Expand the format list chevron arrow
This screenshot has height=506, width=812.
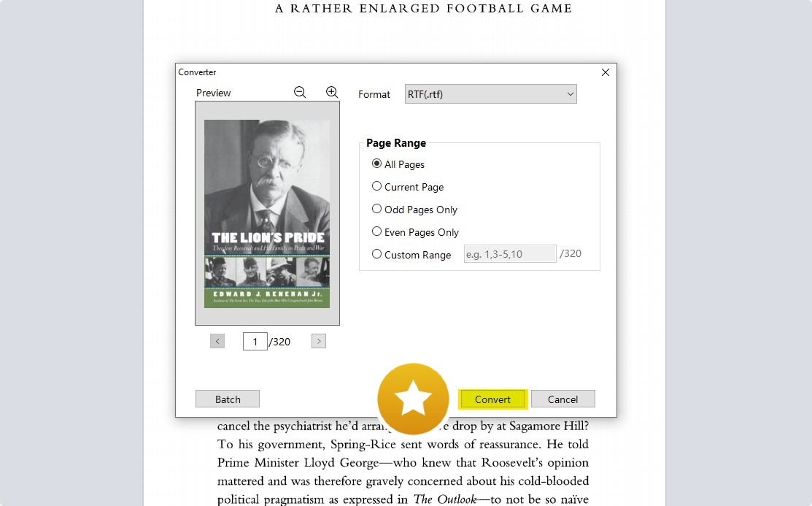tap(571, 94)
